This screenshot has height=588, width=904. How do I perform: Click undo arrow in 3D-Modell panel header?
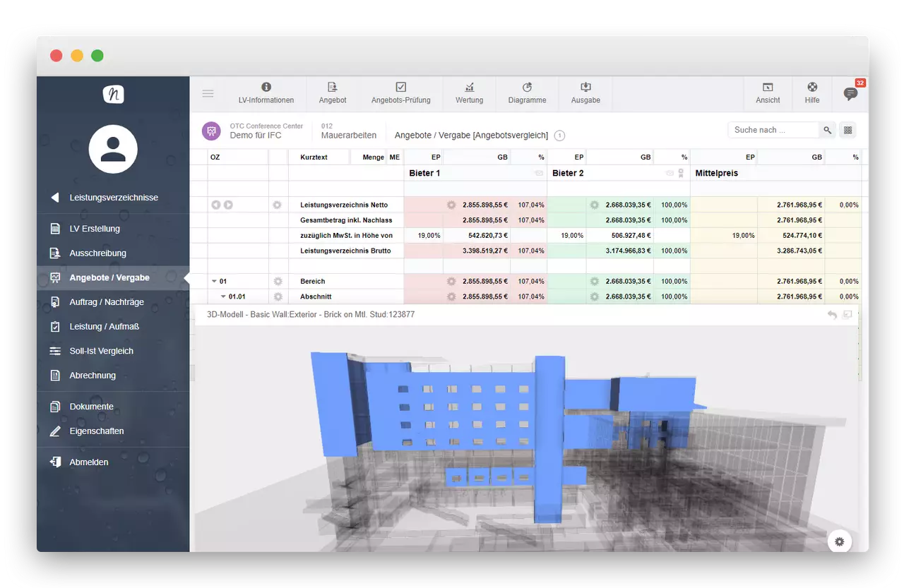832,315
